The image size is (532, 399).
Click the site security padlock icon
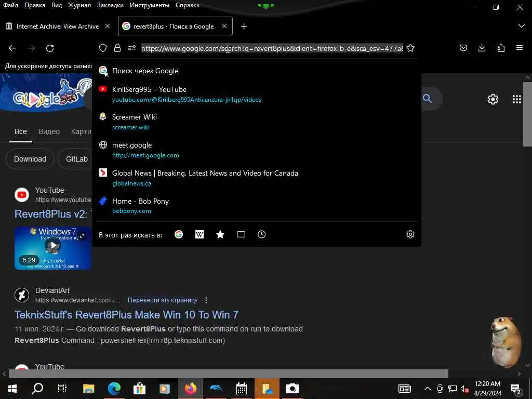[x=117, y=48]
